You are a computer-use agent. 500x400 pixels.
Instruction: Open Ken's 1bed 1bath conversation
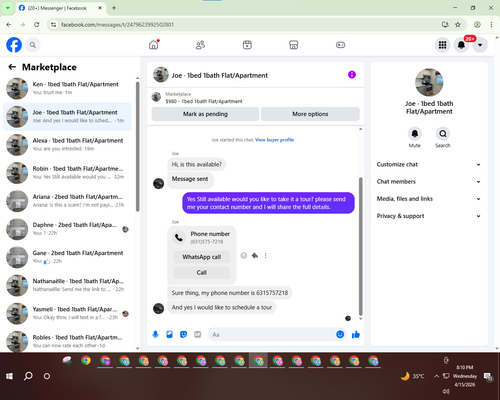pyautogui.click(x=67, y=88)
